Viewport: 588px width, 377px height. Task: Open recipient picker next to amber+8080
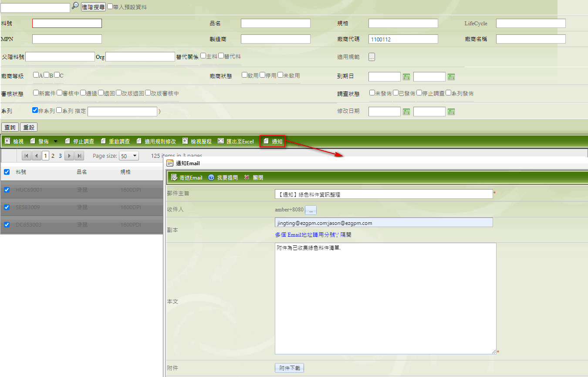(311, 211)
